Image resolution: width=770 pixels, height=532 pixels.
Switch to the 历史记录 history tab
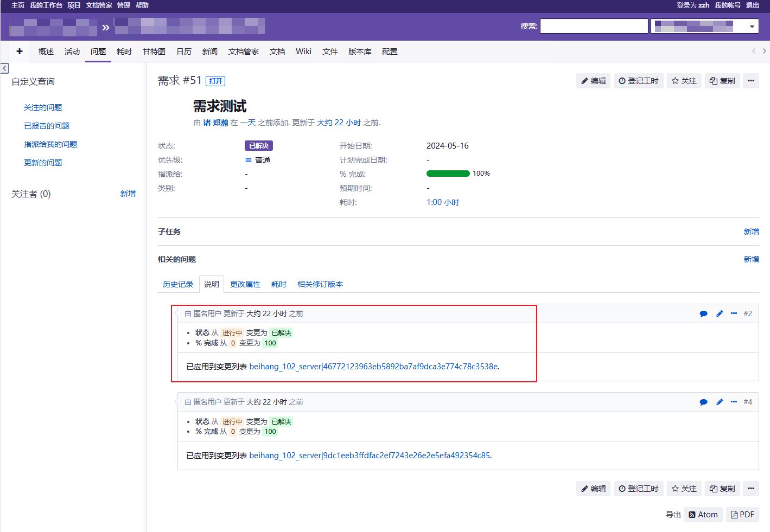point(178,284)
